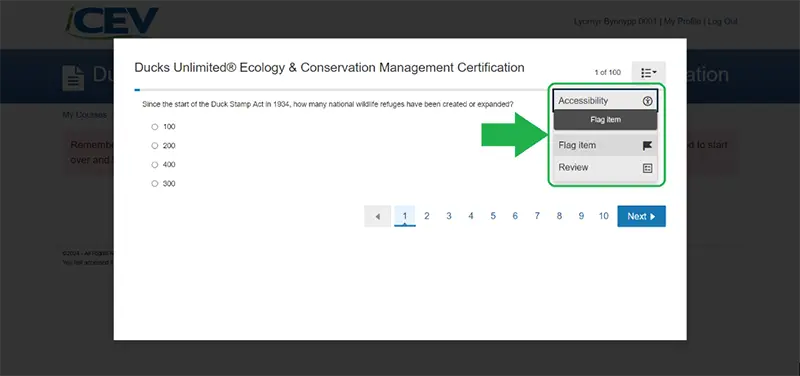Screen dimensions: 800x376
Task: Click the 1 of 100 question counter
Action: click(608, 72)
